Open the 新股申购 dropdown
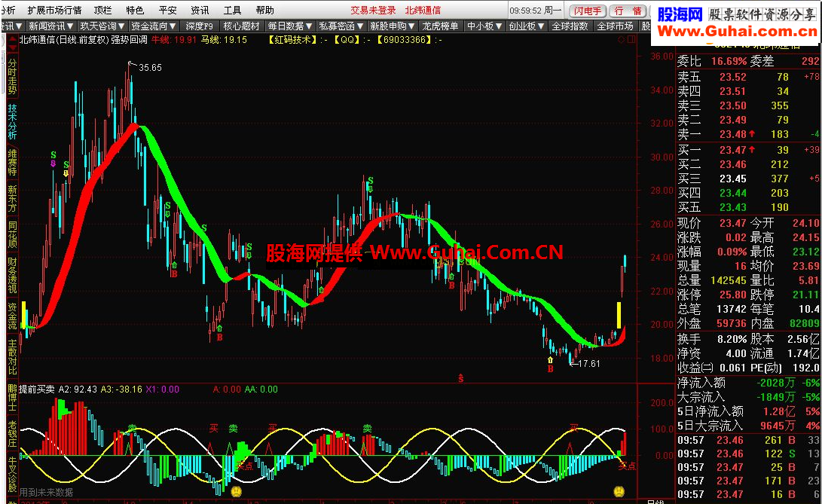Screen dimensions: 822x504 393,26
